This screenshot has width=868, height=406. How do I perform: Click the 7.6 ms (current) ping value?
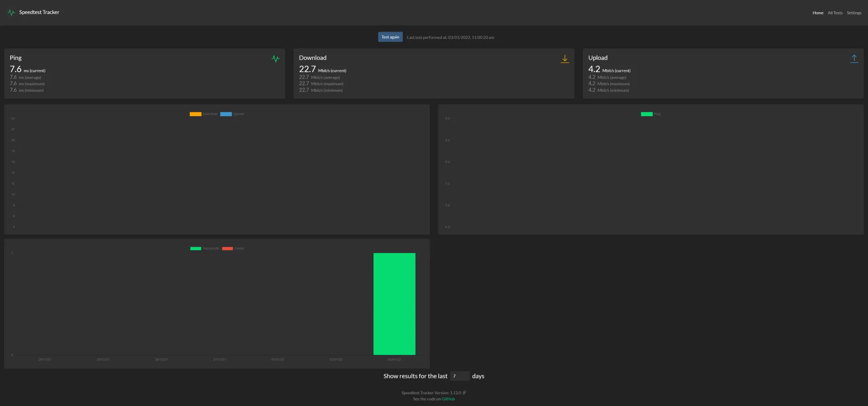point(28,70)
